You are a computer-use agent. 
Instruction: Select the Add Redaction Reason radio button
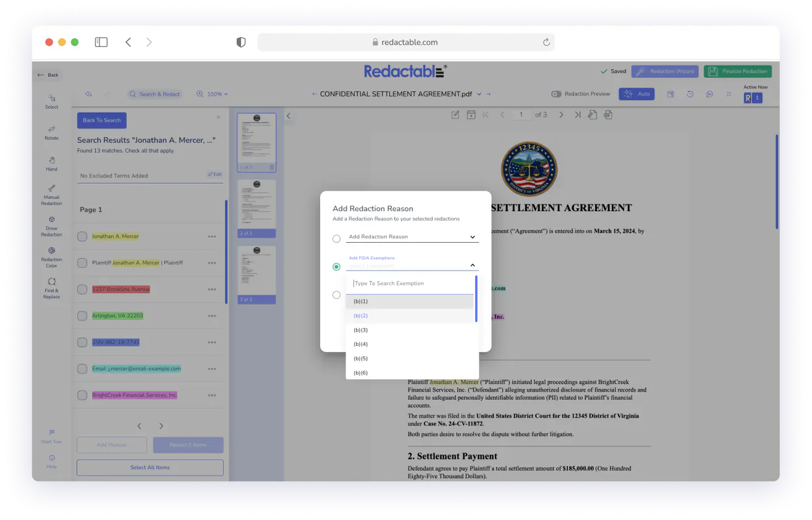(x=336, y=238)
